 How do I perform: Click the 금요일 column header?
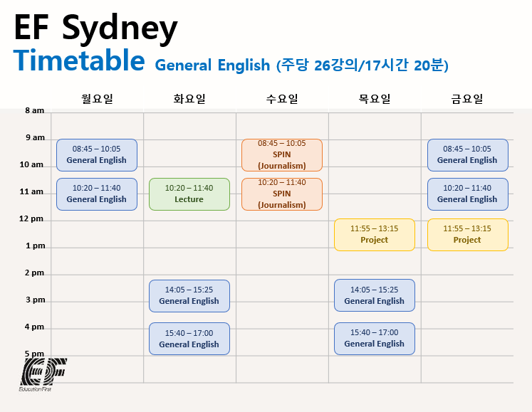467,99
